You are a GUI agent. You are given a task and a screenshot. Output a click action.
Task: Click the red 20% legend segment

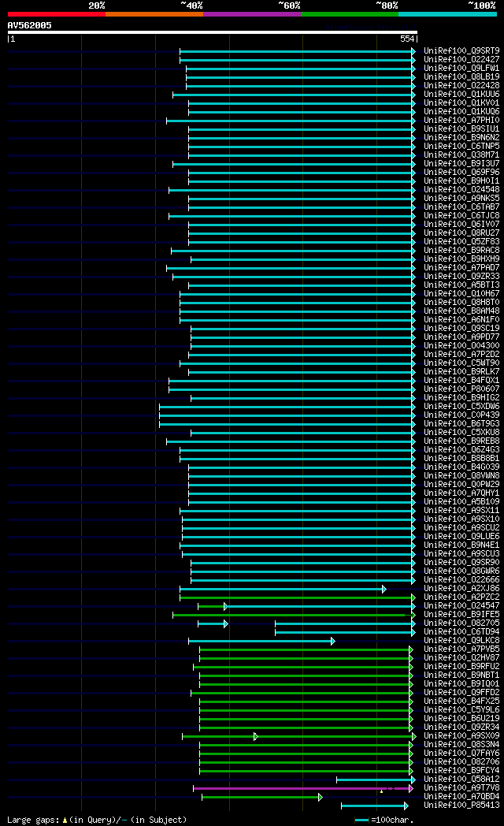point(56,14)
